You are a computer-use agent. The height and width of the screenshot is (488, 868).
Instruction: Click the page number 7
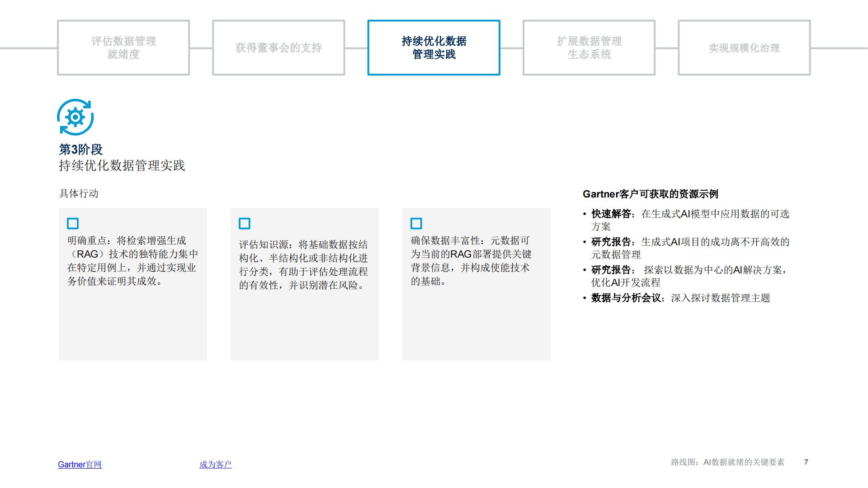[806, 462]
